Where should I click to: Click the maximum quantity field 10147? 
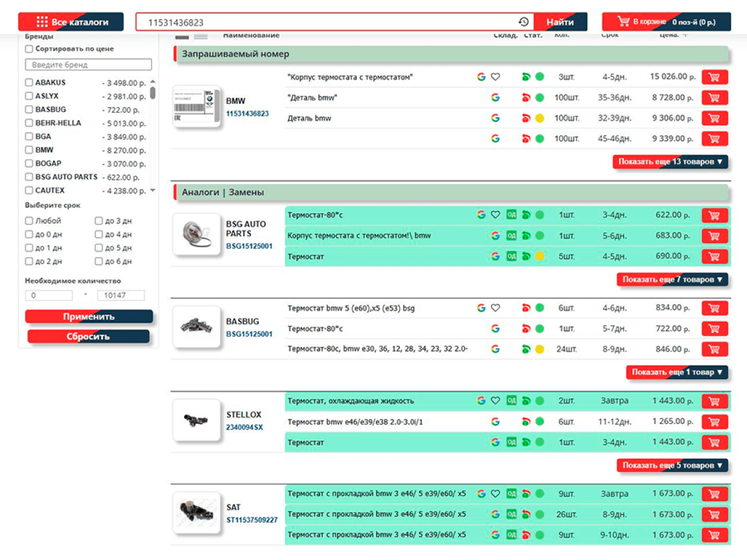click(120, 296)
